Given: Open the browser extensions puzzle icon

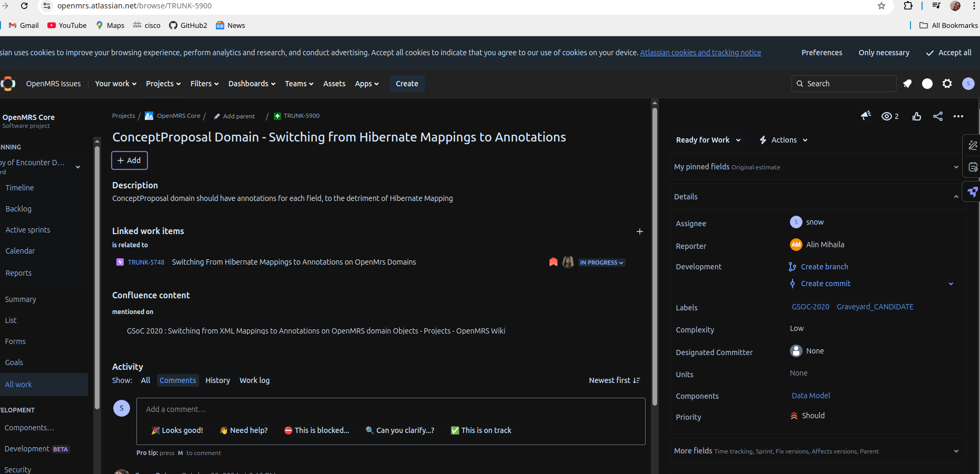Looking at the screenshot, I should [908, 6].
